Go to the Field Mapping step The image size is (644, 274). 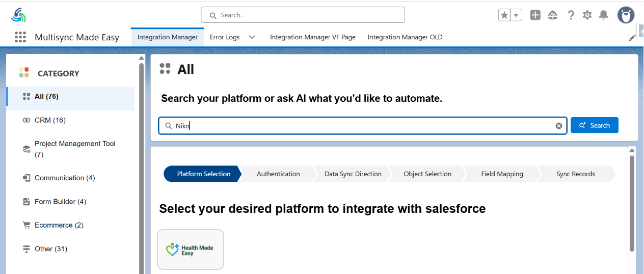click(x=502, y=174)
